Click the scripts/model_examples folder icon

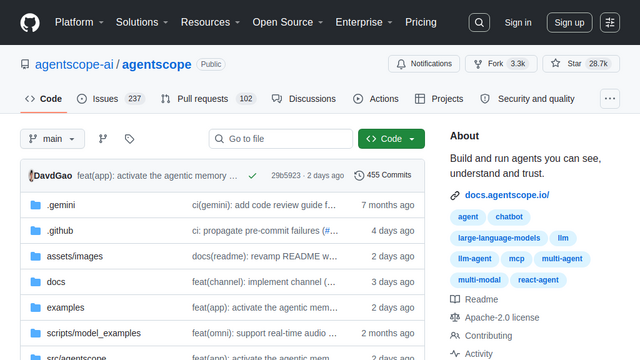[x=36, y=333]
